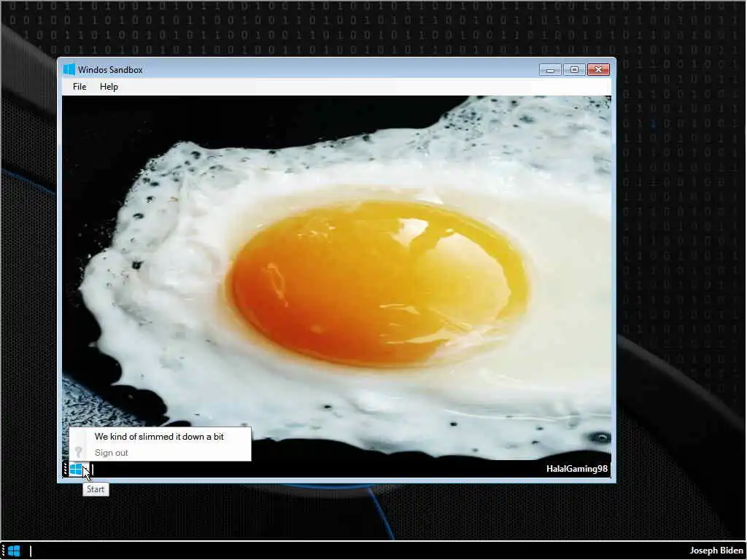Select 'We kind of slimmed it down a bit'
747x560 pixels.
click(x=160, y=436)
